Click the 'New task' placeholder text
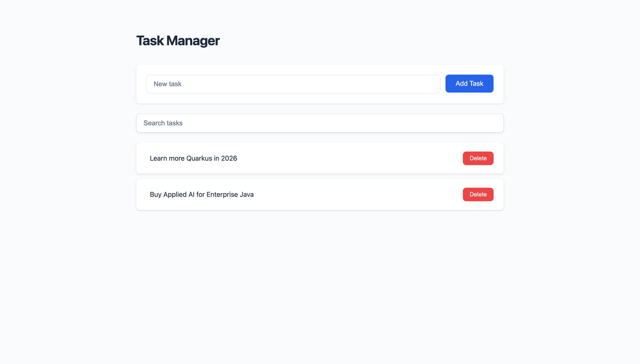Screen dimensions: 640x364 tap(167, 84)
